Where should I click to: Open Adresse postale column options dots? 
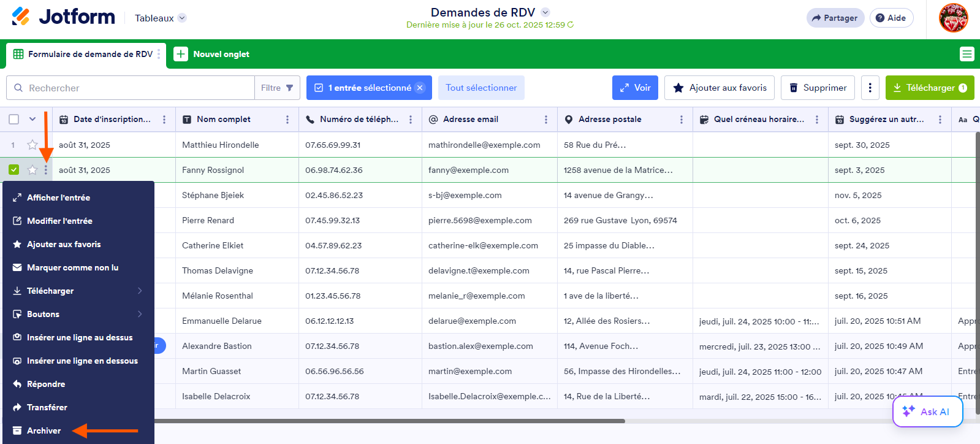point(682,120)
